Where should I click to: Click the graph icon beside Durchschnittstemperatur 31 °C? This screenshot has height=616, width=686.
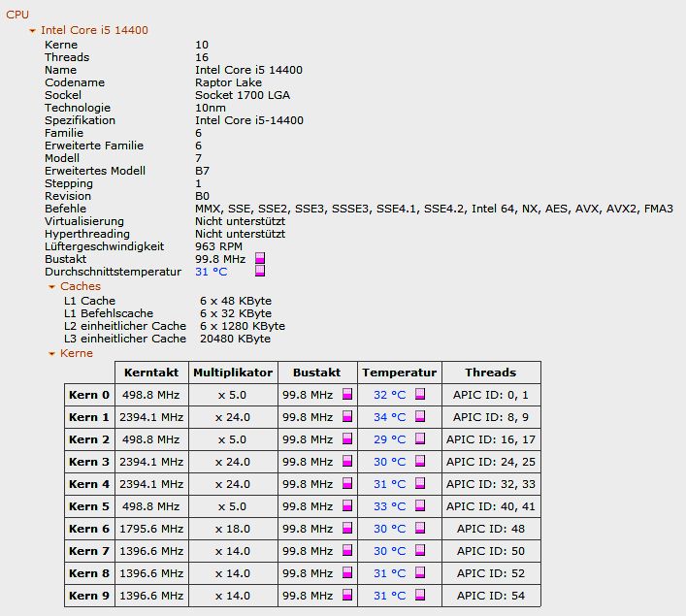[260, 271]
